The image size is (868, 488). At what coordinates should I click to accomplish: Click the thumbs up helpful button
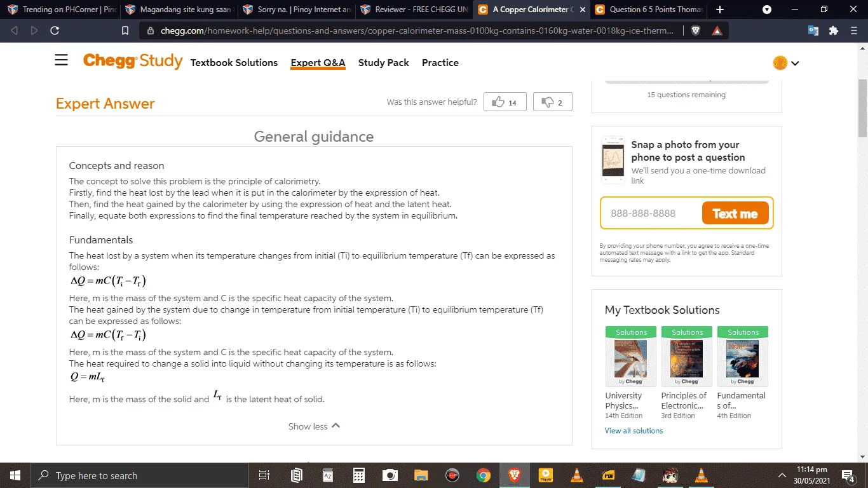[505, 102]
